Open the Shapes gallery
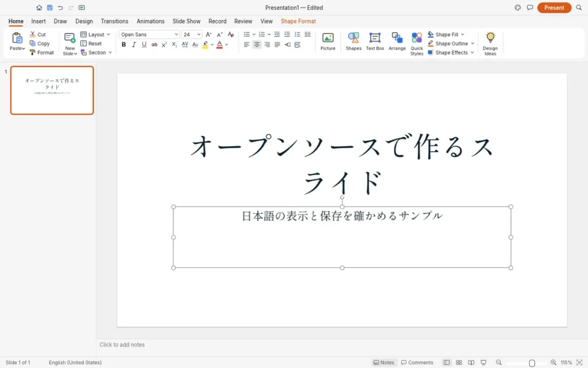This screenshot has width=588, height=368. tap(353, 41)
